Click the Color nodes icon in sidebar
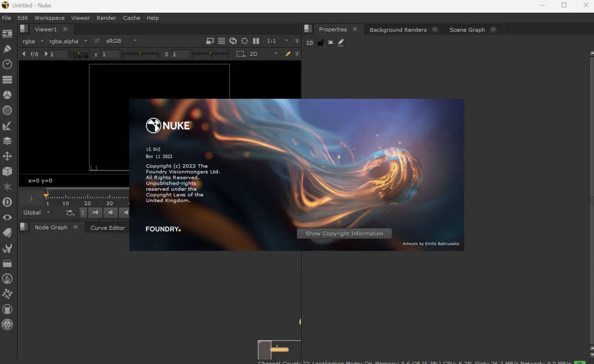This screenshot has width=594, height=364. [x=7, y=95]
